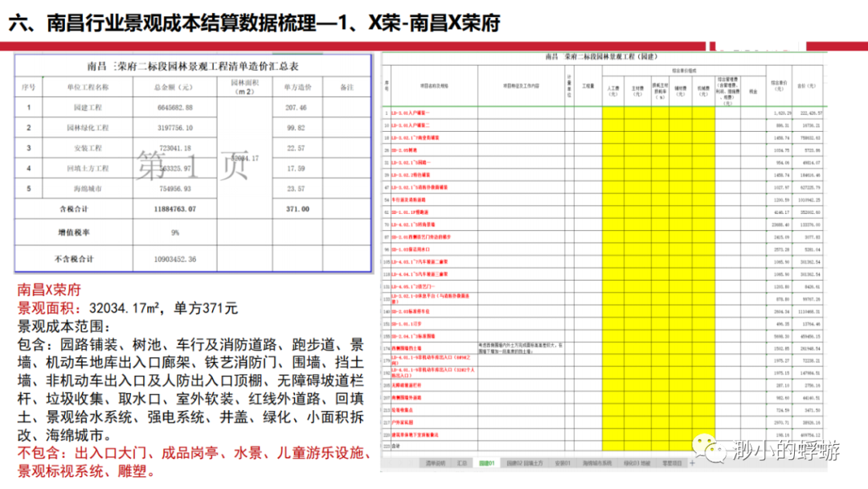Open the 零星项目 sheet tab

(672, 463)
